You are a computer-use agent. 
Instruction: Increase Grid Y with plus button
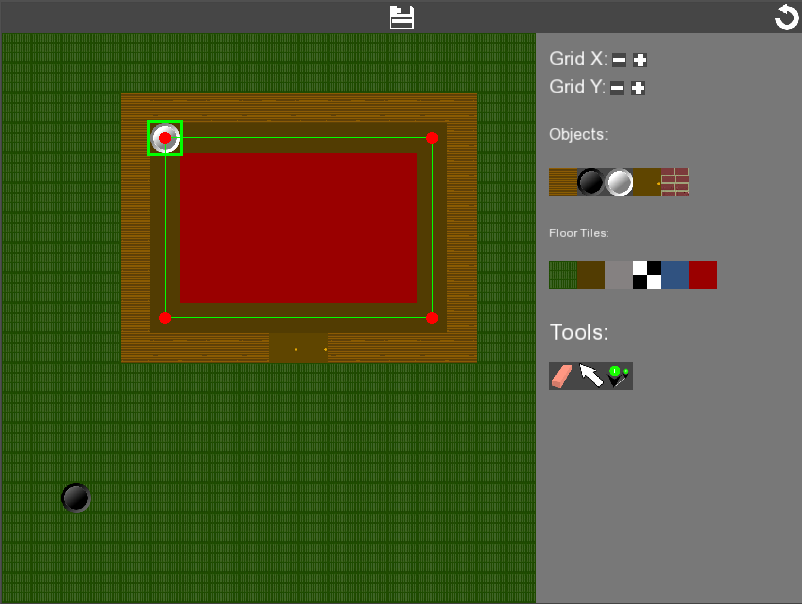coord(638,88)
